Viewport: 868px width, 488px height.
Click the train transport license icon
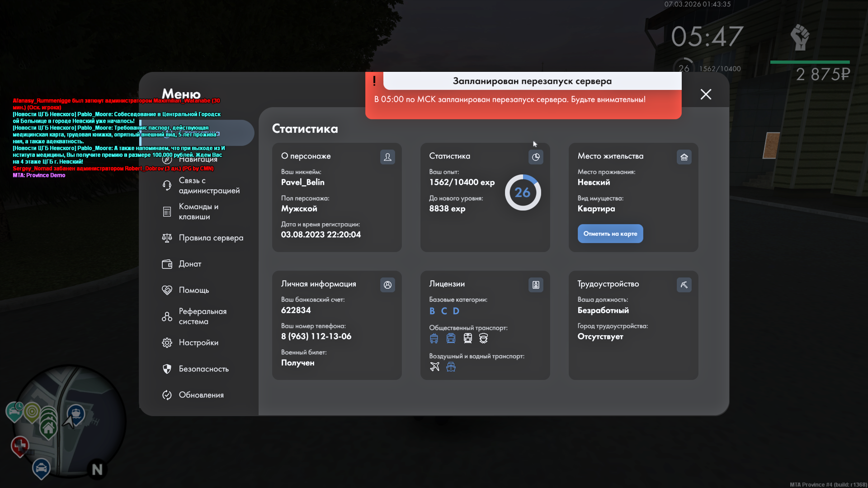tap(467, 338)
